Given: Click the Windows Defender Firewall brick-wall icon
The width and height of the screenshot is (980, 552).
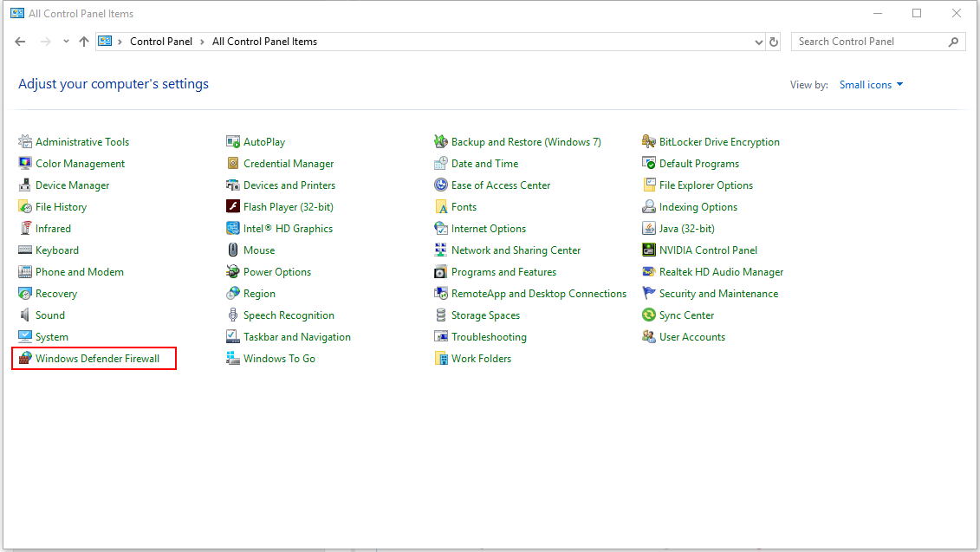Looking at the screenshot, I should (x=25, y=358).
